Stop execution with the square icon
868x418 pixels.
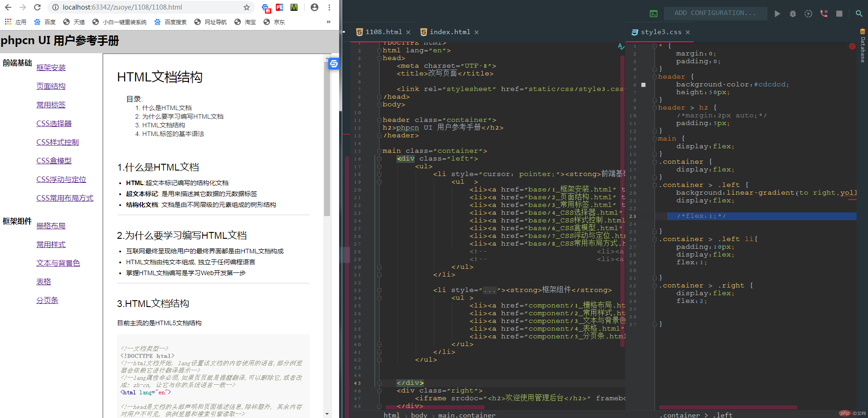click(x=839, y=14)
